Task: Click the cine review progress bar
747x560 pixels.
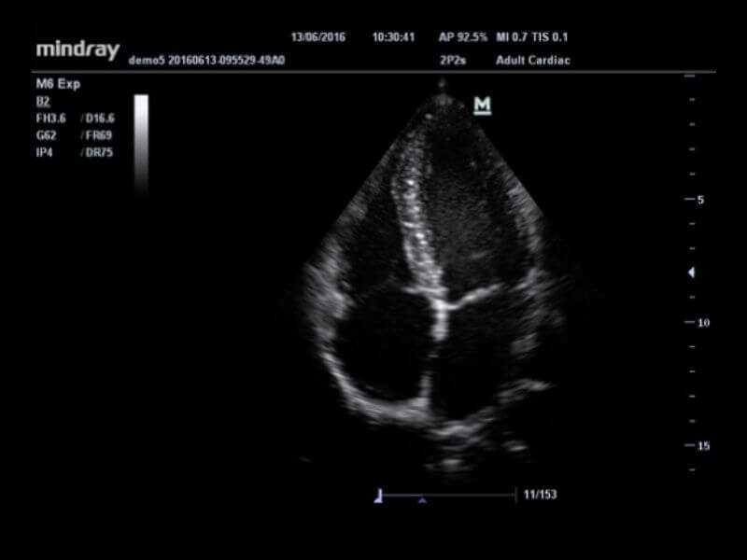Action: (x=447, y=495)
